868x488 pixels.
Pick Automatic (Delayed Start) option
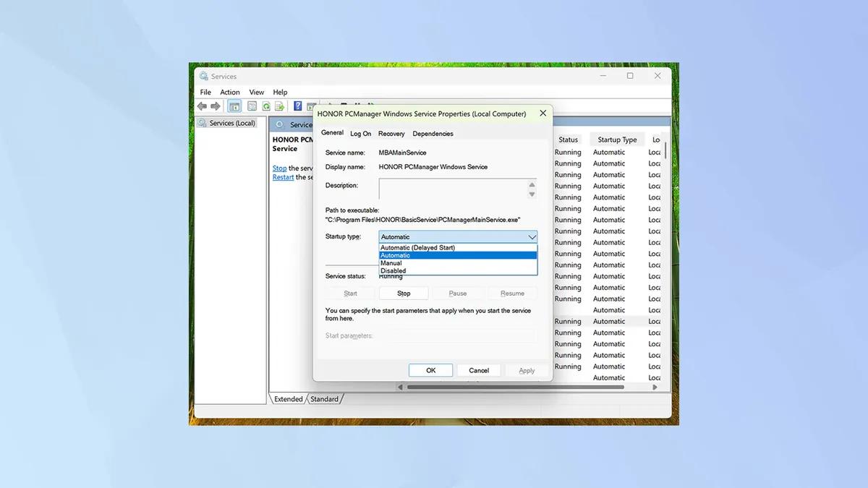coord(417,247)
